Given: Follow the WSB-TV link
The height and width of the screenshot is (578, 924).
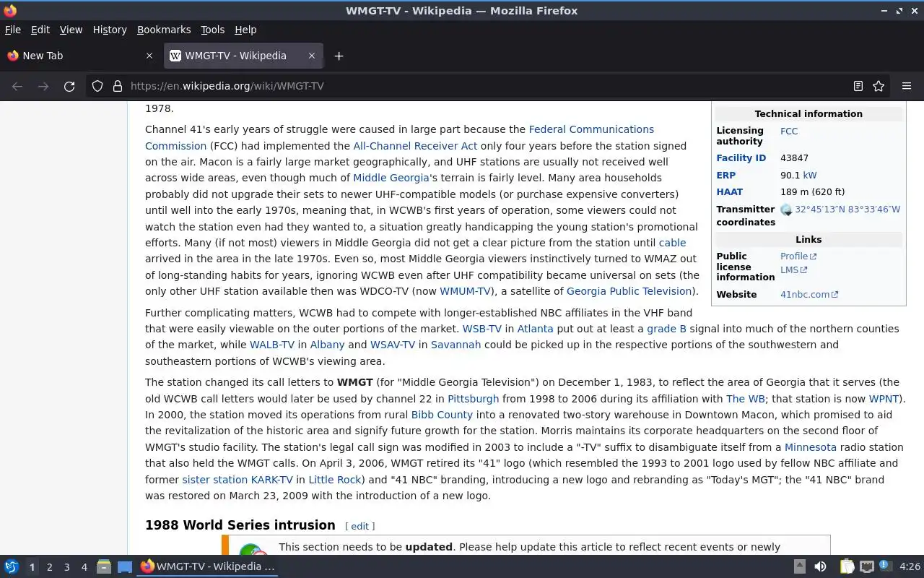Looking at the screenshot, I should pos(481,329).
